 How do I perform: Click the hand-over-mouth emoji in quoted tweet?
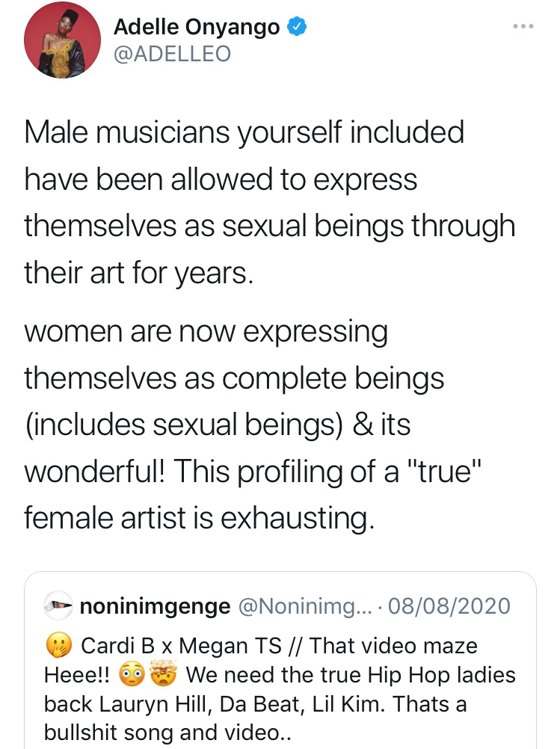click(x=58, y=645)
